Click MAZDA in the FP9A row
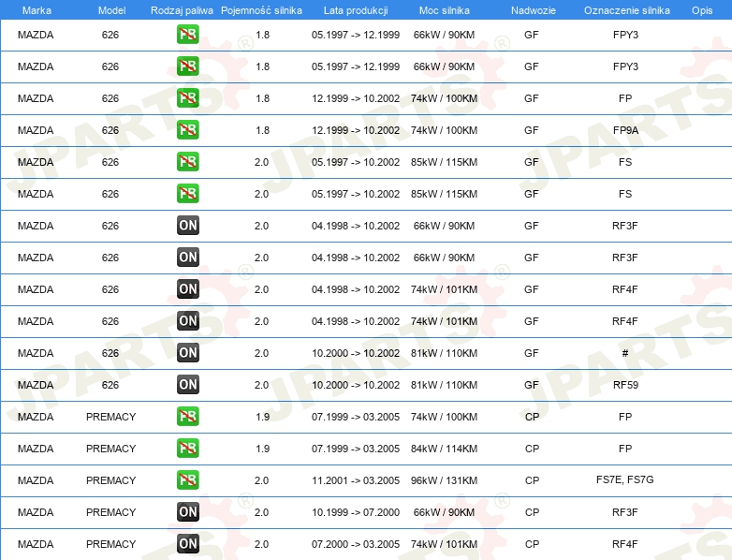 36,130
